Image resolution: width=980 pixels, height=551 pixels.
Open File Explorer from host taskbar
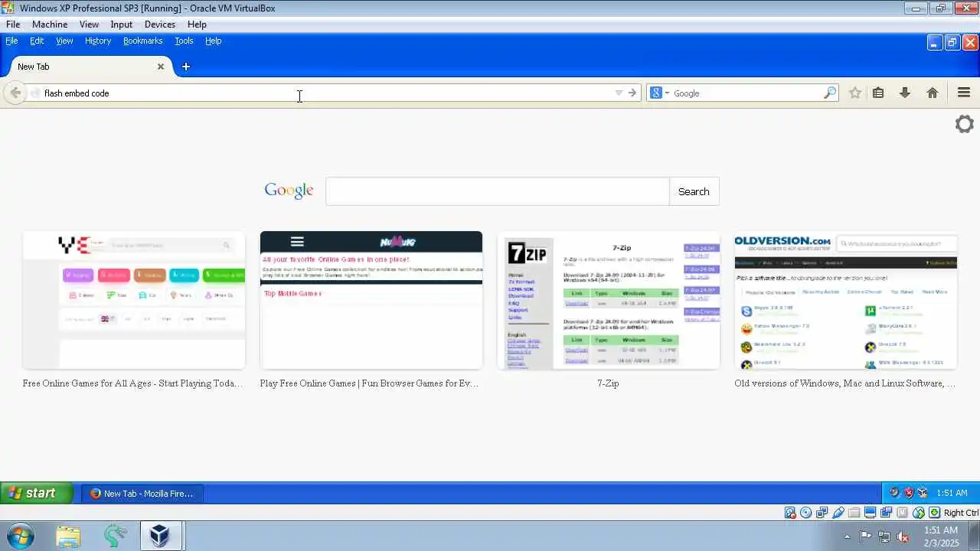68,536
